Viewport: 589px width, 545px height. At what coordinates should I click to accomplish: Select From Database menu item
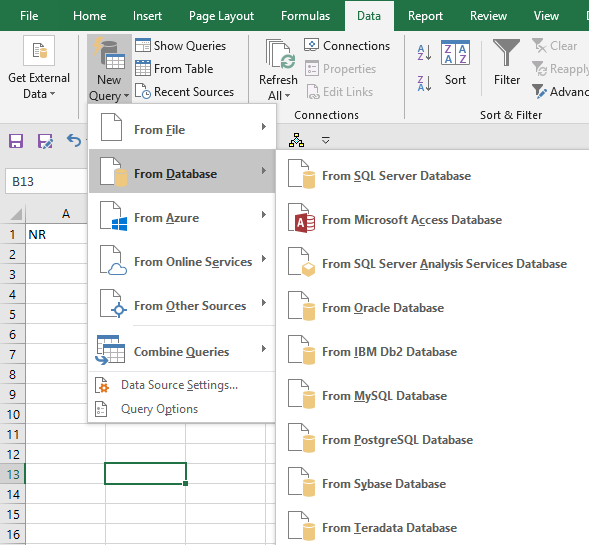tap(182, 171)
